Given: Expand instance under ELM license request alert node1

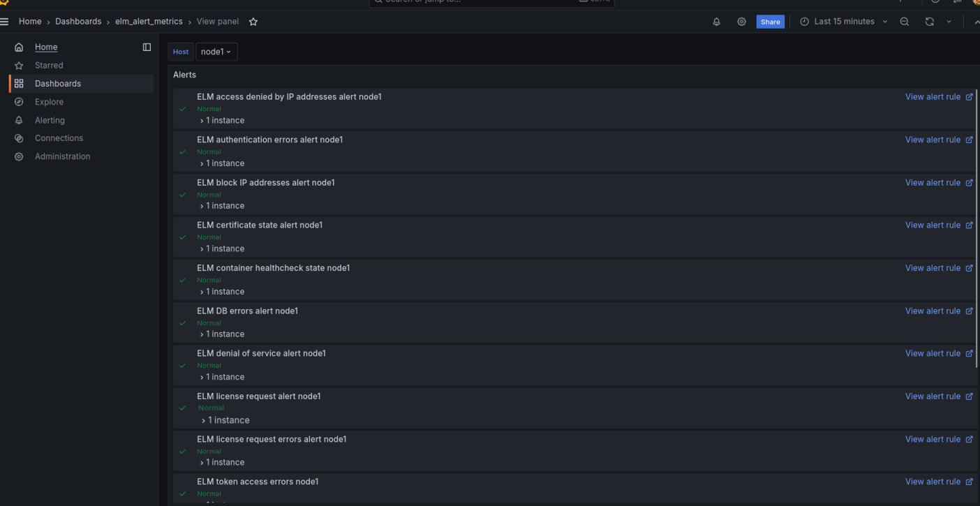Looking at the screenshot, I should pyautogui.click(x=225, y=420).
